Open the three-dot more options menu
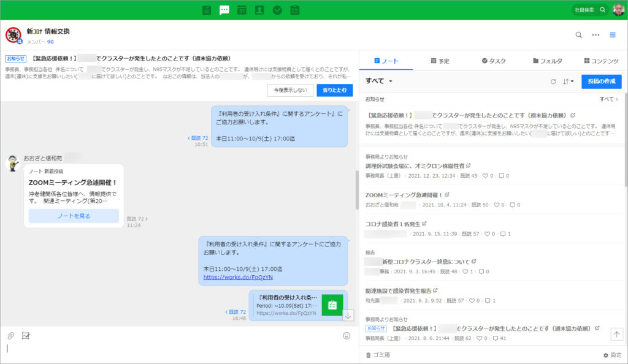Viewport: 628px width, 364px height. pos(595,35)
